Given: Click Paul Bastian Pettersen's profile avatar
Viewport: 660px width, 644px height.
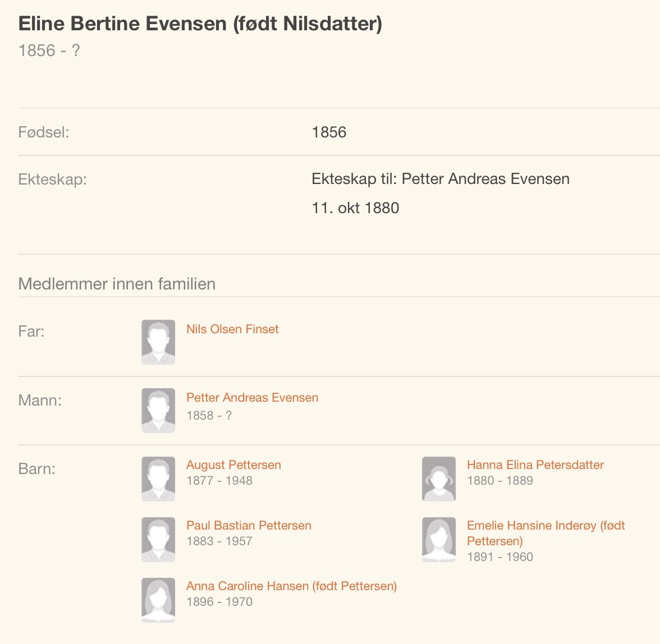Looking at the screenshot, I should (x=158, y=539).
